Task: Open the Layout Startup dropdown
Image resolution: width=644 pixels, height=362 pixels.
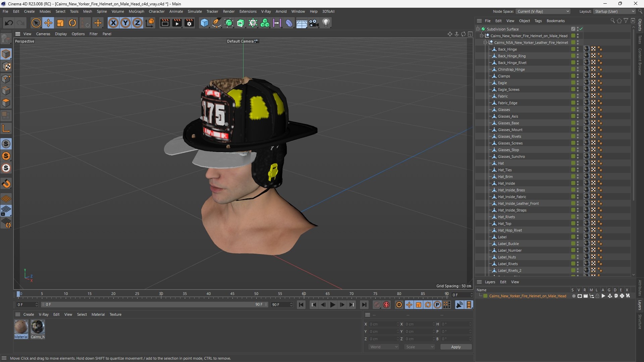Action: tap(614, 11)
